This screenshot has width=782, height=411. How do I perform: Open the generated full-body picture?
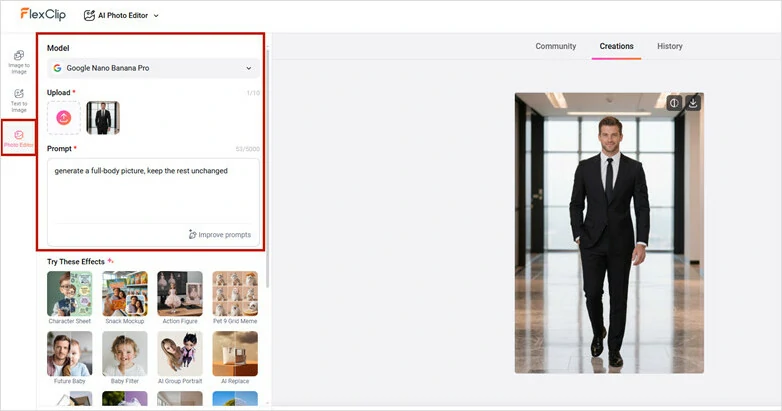609,233
